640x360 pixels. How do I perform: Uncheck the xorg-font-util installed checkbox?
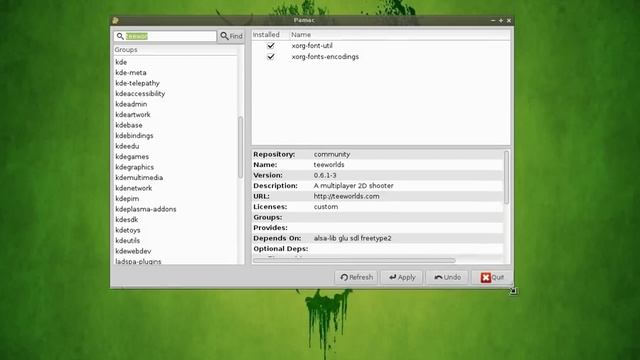click(271, 46)
